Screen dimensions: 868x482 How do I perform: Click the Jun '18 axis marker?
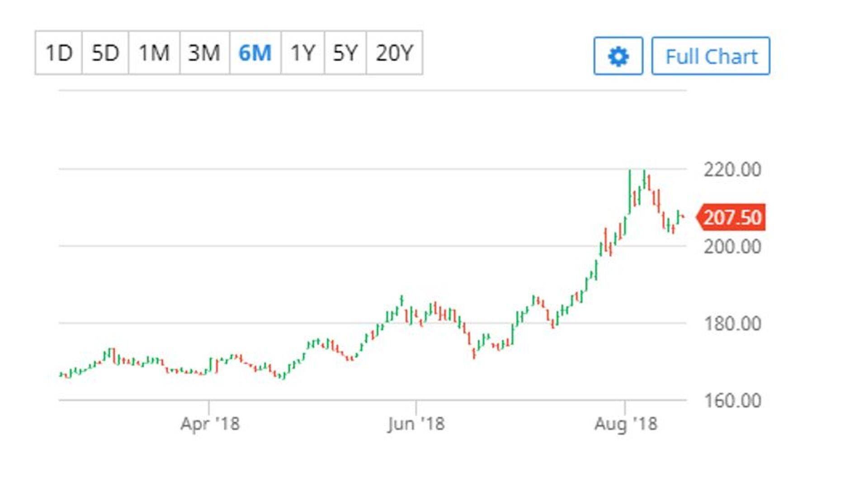click(x=416, y=424)
